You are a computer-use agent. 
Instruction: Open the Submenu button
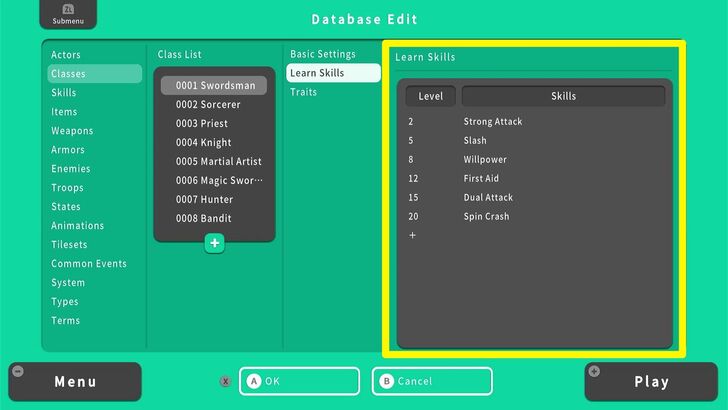coord(68,14)
